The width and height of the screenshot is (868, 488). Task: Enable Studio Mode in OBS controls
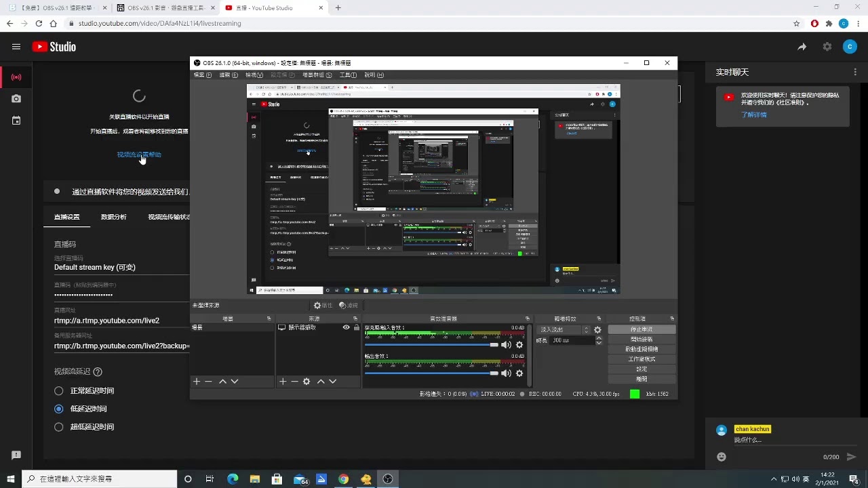[642, 359]
